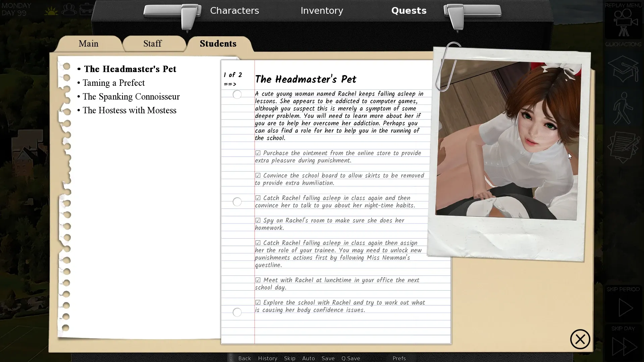Click the Back button in bottom bar
This screenshot has height=362, width=644.
coord(245,358)
